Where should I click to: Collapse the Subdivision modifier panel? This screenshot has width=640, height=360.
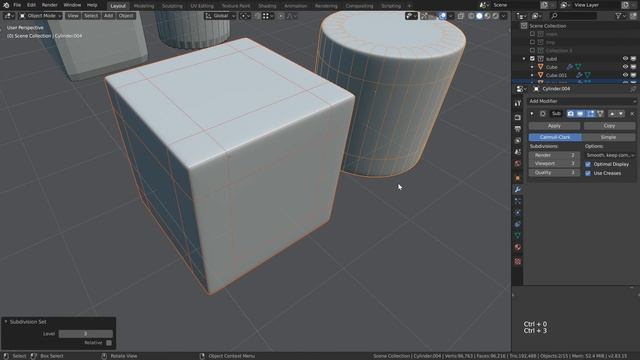point(532,114)
